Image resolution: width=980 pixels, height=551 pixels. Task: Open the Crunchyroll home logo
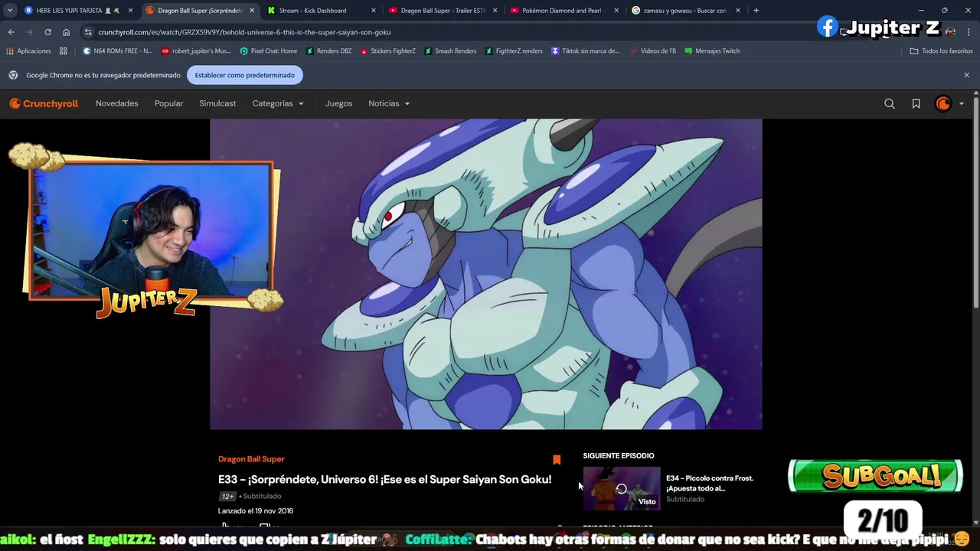point(44,103)
